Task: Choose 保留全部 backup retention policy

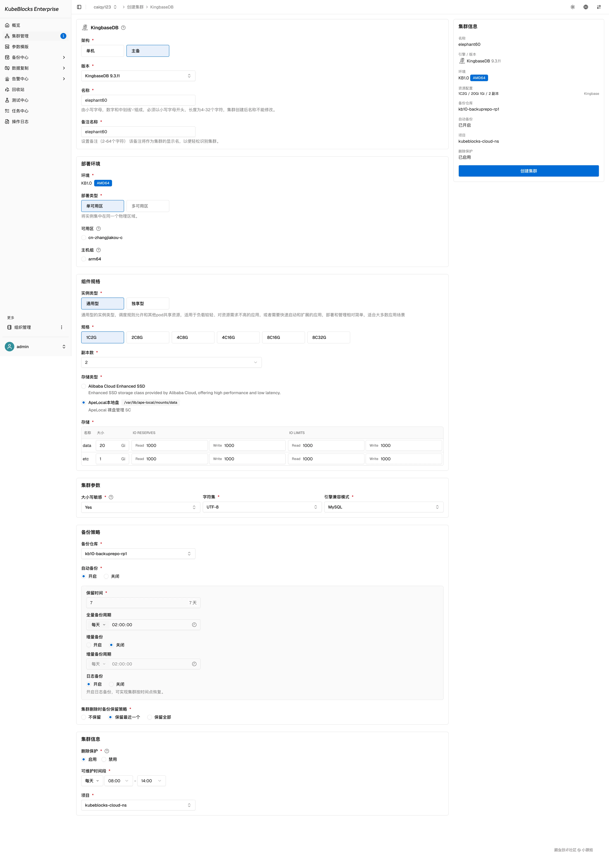Action: pyautogui.click(x=150, y=717)
